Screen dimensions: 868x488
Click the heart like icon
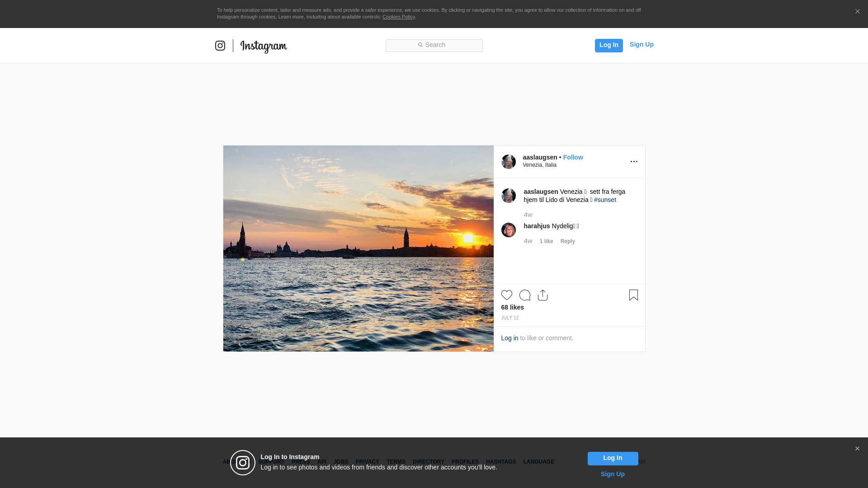506,295
